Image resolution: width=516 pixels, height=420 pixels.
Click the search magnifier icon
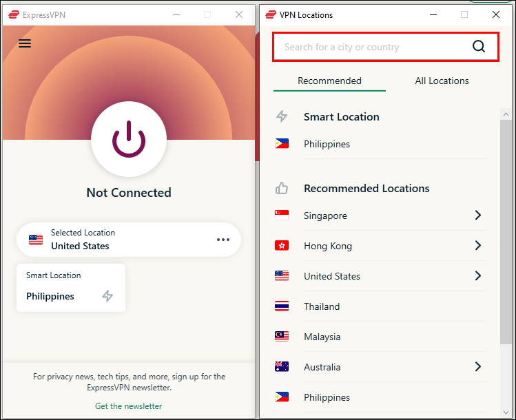[x=479, y=46]
